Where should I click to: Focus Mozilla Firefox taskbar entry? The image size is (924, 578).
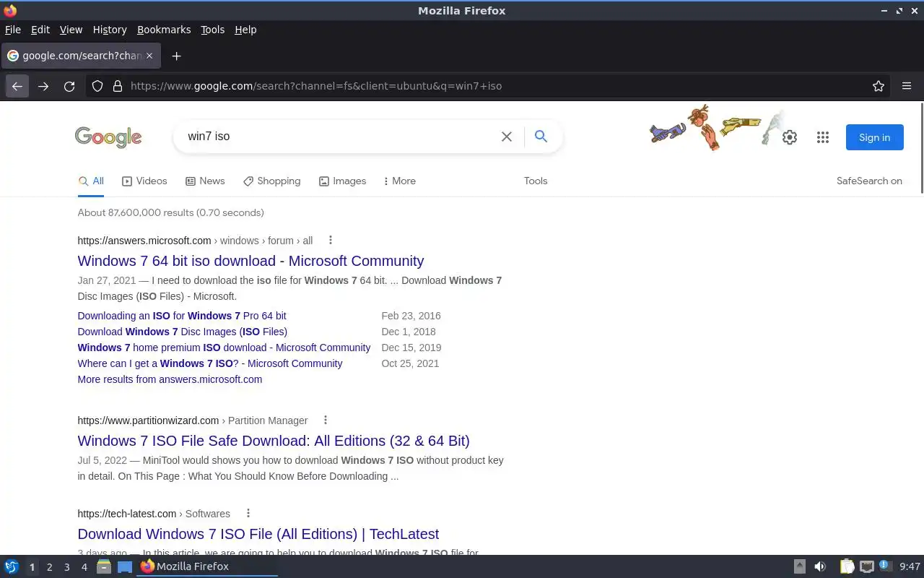coord(208,566)
